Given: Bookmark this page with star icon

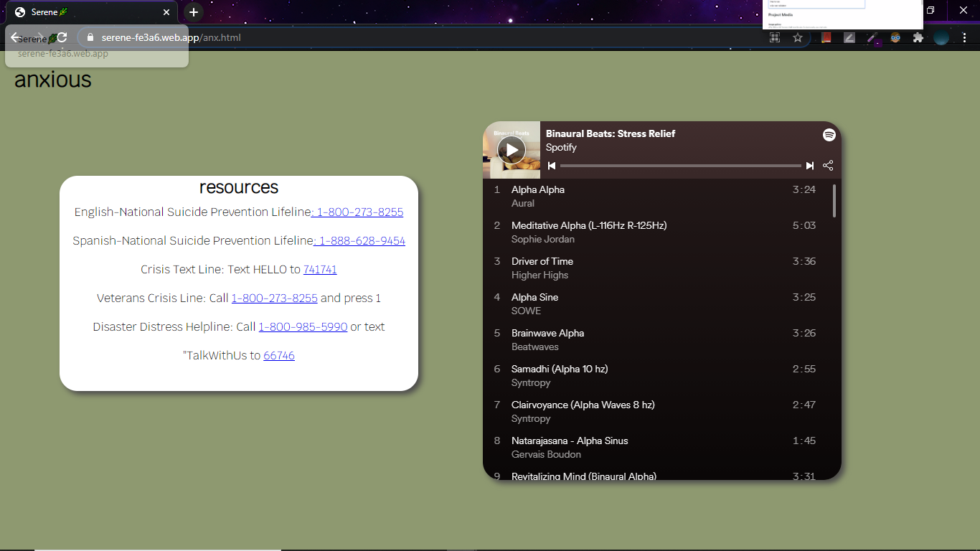Looking at the screenshot, I should [797, 37].
